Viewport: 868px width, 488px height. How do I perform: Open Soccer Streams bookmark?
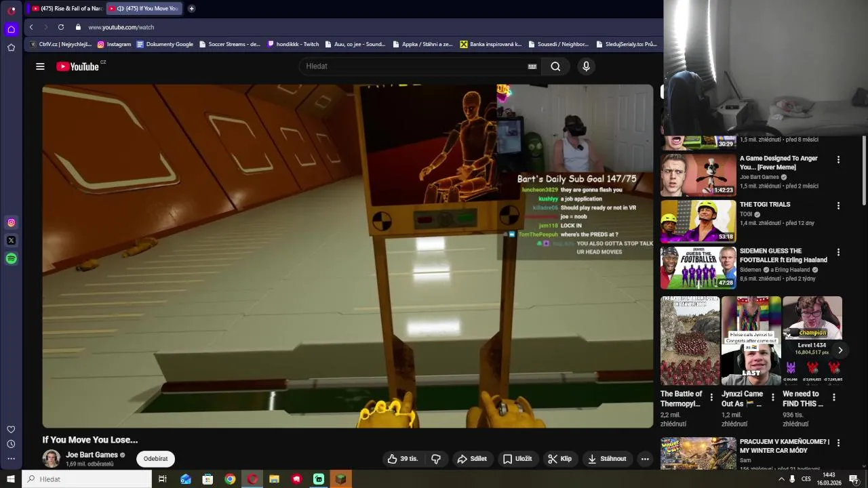pyautogui.click(x=229, y=44)
